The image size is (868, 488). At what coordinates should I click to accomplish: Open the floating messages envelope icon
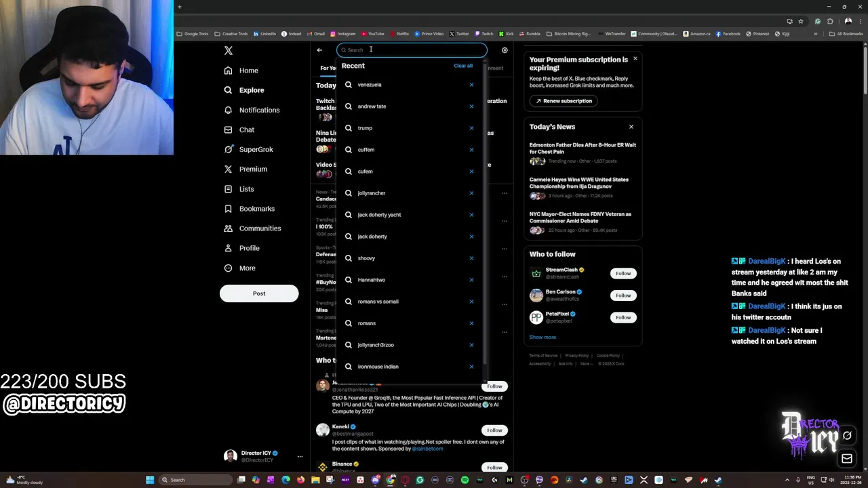coord(847,459)
